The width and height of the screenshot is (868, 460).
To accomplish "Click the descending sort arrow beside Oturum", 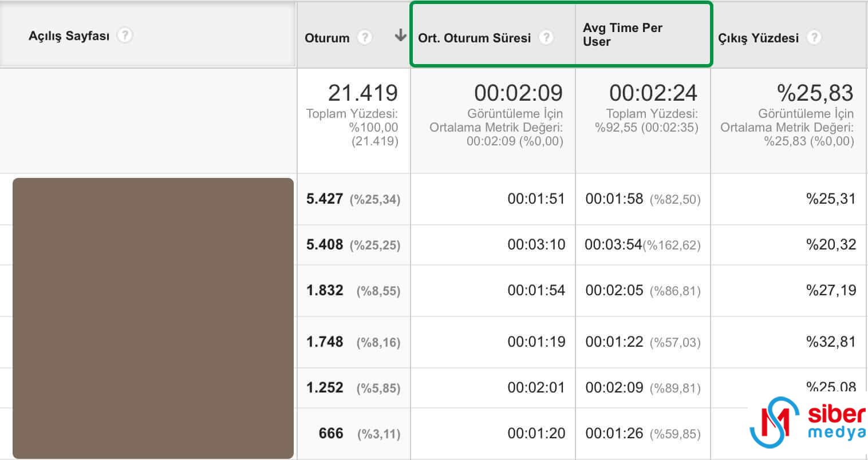I will coord(400,36).
